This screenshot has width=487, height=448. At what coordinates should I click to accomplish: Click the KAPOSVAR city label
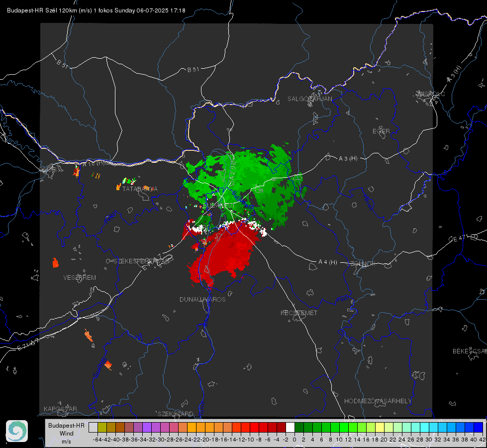(x=60, y=409)
